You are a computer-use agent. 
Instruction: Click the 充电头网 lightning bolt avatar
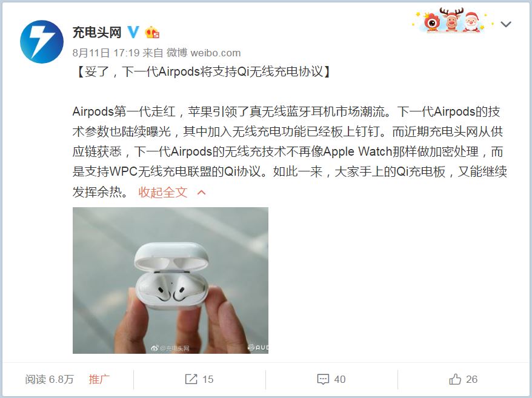tap(42, 42)
